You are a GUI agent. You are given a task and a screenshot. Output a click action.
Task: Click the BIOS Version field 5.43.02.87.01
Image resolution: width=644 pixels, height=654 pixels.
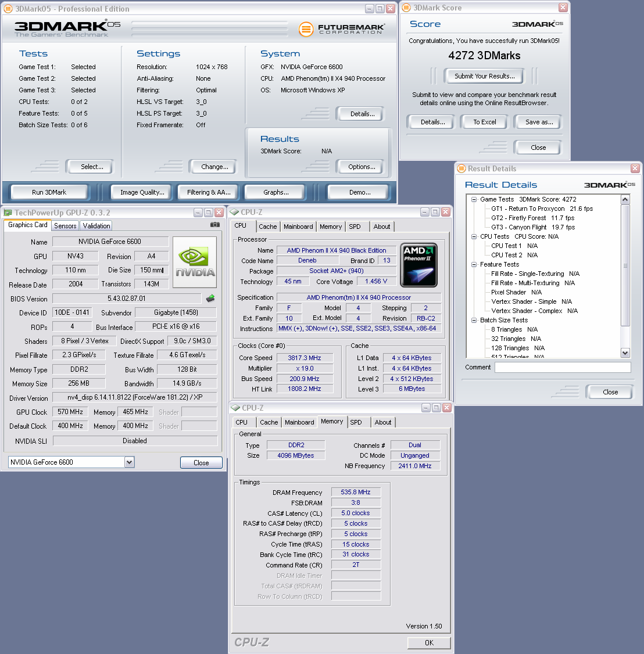[127, 299]
